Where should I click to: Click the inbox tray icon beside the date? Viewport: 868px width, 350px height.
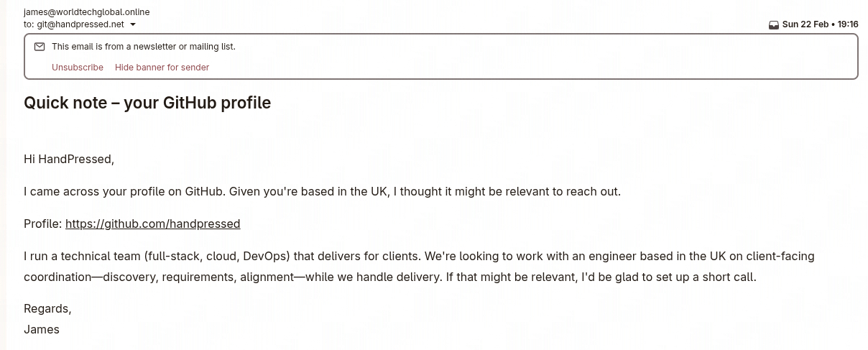click(774, 24)
